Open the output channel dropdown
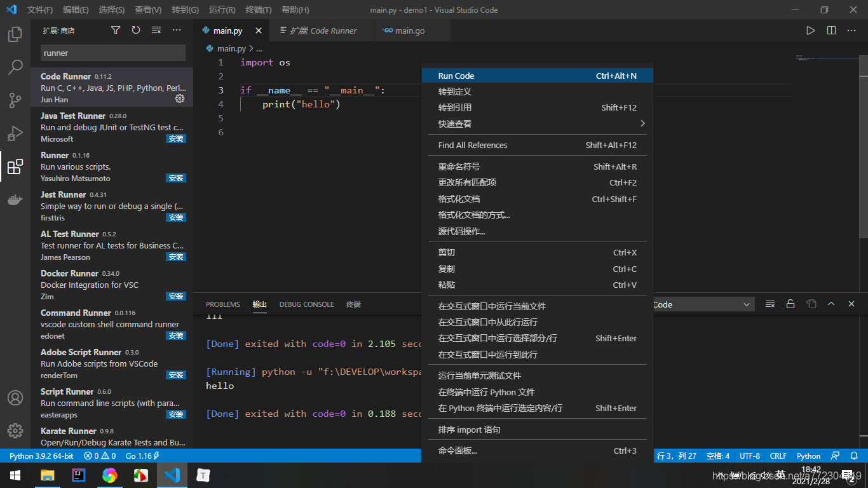The height and width of the screenshot is (488, 868). click(x=702, y=304)
